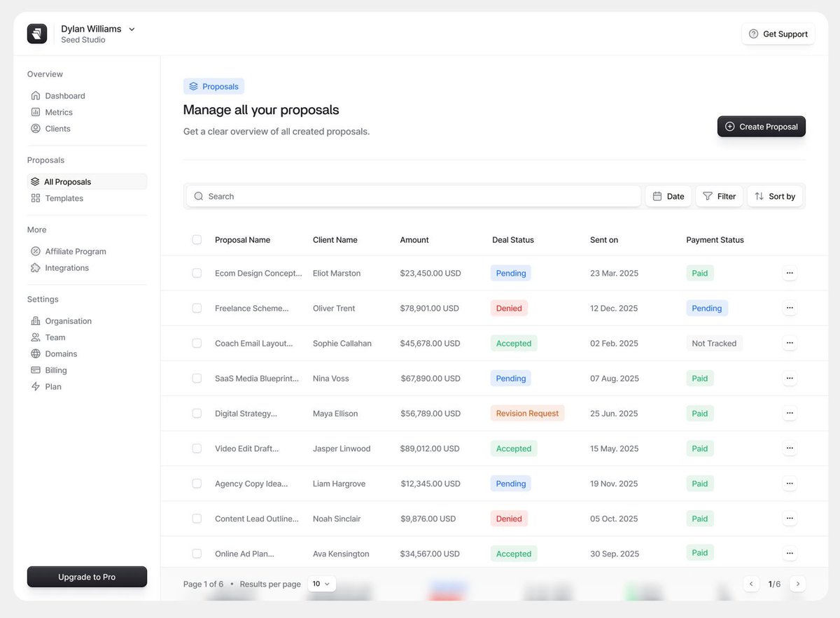Click the Plan lightning icon
The height and width of the screenshot is (618, 840).
coord(36,386)
